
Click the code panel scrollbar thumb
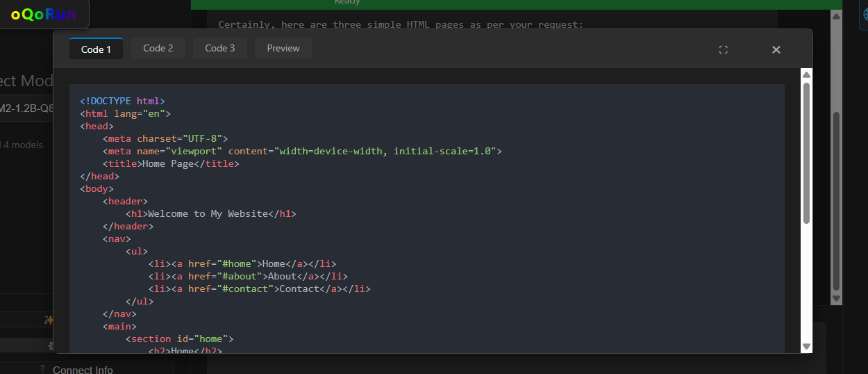point(806,153)
